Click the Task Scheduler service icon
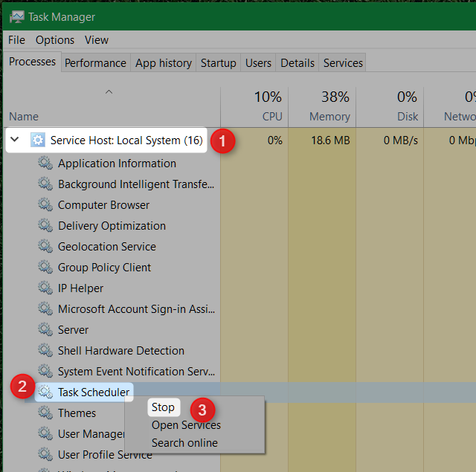Viewport: 476px width, 472px height. click(45, 392)
